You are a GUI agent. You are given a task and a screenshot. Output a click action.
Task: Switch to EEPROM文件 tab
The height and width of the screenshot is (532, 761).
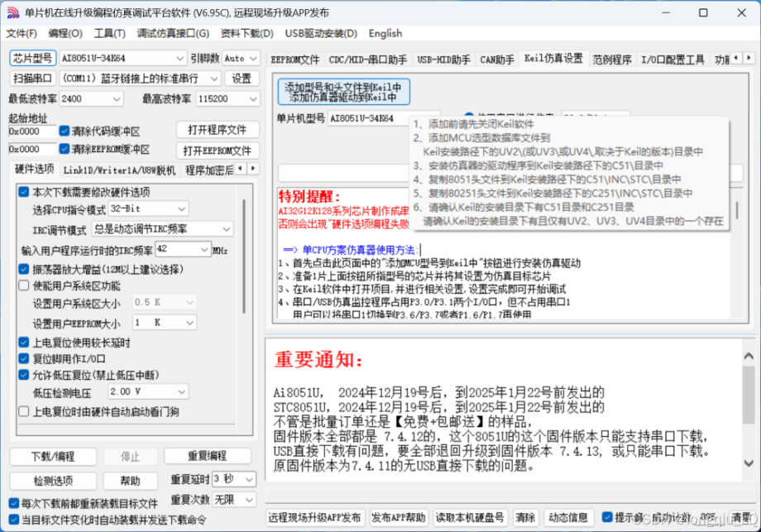click(295, 60)
